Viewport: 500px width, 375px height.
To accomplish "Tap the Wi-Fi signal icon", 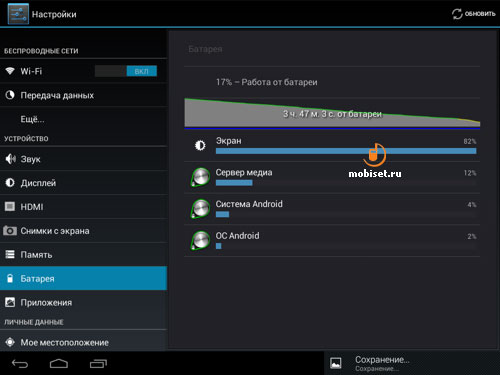I will pyautogui.click(x=10, y=71).
